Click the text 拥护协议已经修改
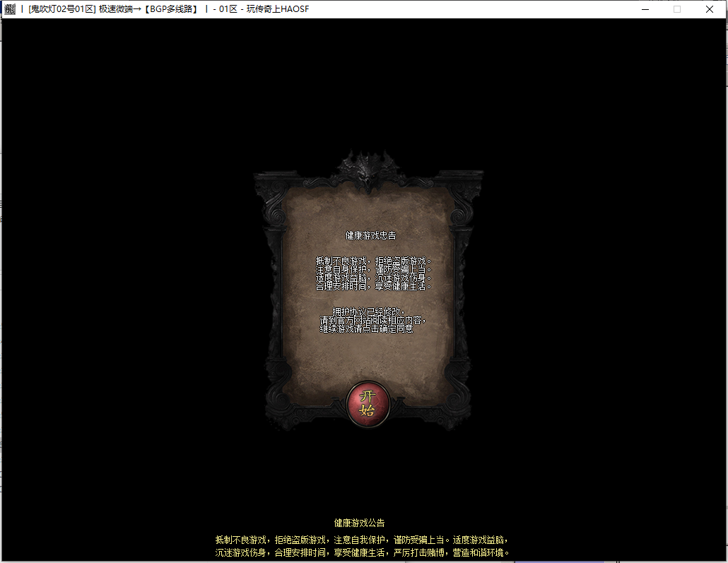Screen dimensions: 728x563 point(369,312)
